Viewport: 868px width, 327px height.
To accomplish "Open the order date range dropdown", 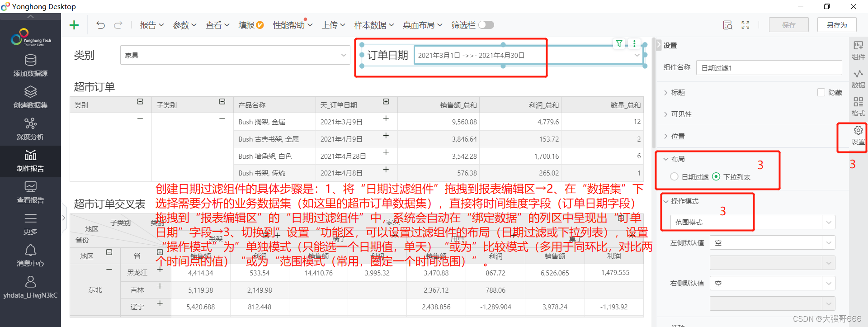I will tap(528, 55).
